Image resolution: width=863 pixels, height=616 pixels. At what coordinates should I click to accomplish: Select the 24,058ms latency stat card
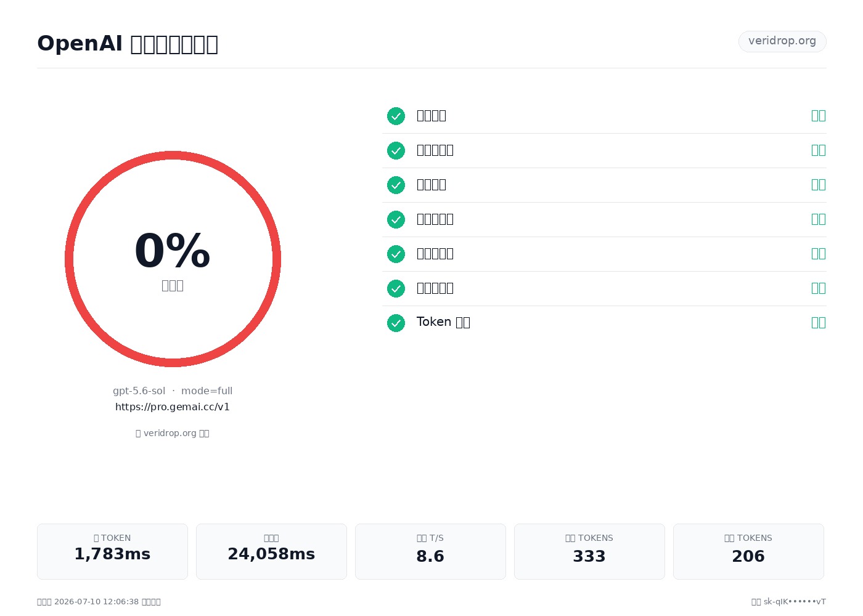pos(271,551)
